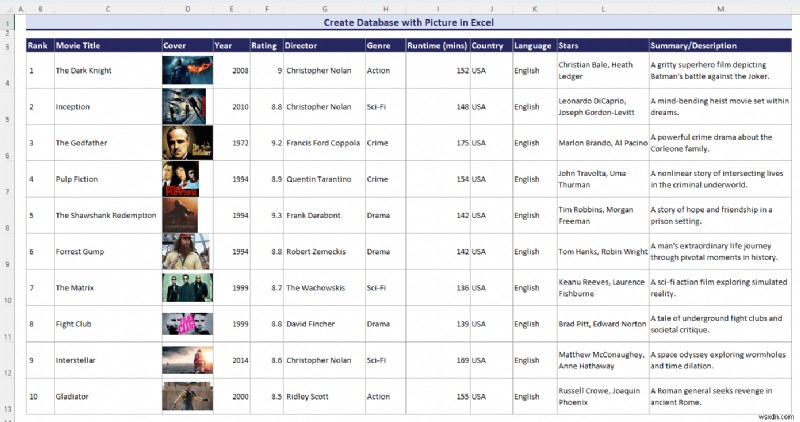Click 'The Godfather' title cell
Viewport: 800px width, 422px height.
point(108,143)
